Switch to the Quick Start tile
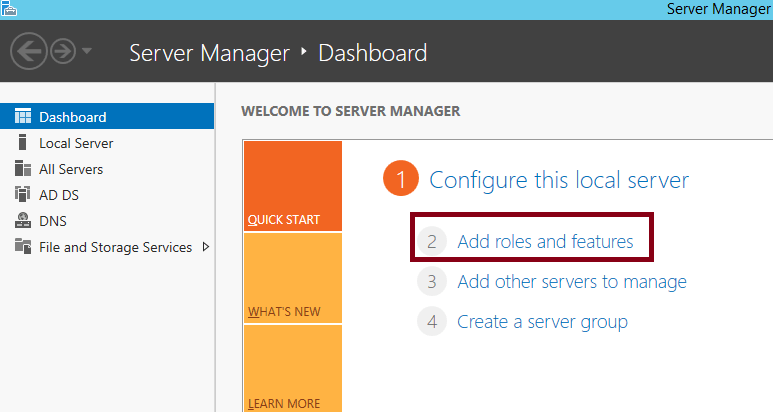This screenshot has width=773, height=412. pos(292,186)
